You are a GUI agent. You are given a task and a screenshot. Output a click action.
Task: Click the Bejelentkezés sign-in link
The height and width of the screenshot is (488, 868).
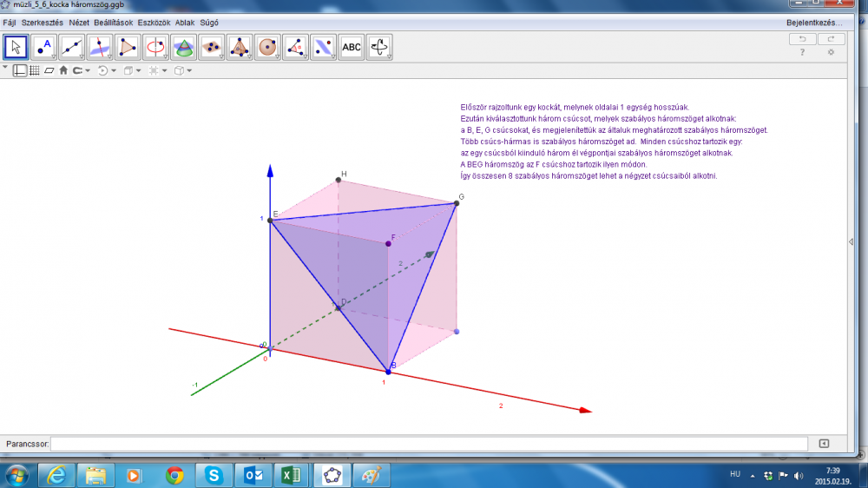(815, 22)
